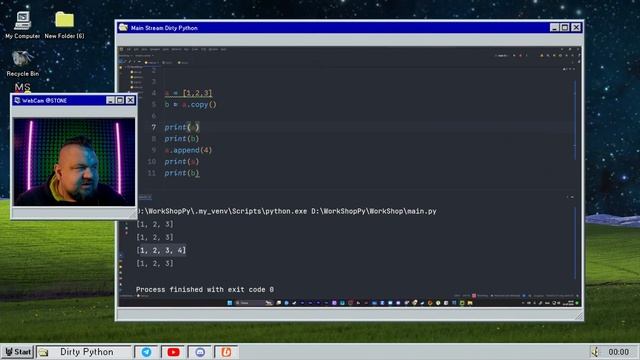
Task: Click the Windows Start icon in streamed taskbar
Action: [x=229, y=303]
